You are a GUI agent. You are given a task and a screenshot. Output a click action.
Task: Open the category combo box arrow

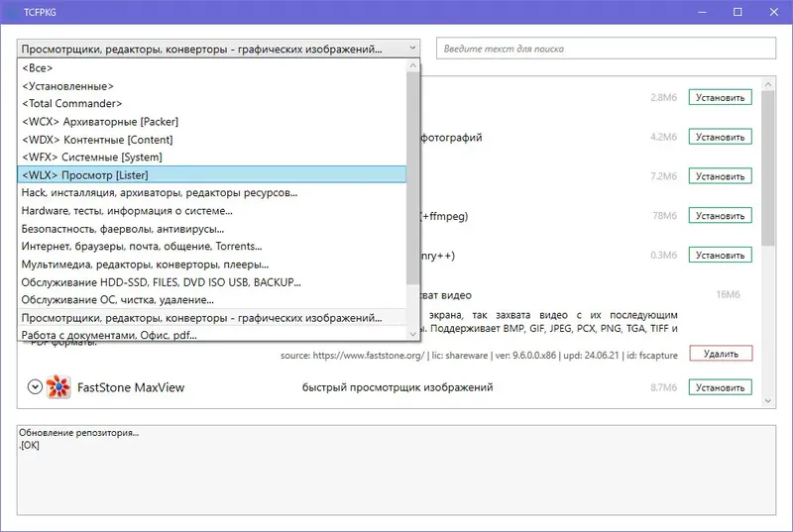click(412, 49)
